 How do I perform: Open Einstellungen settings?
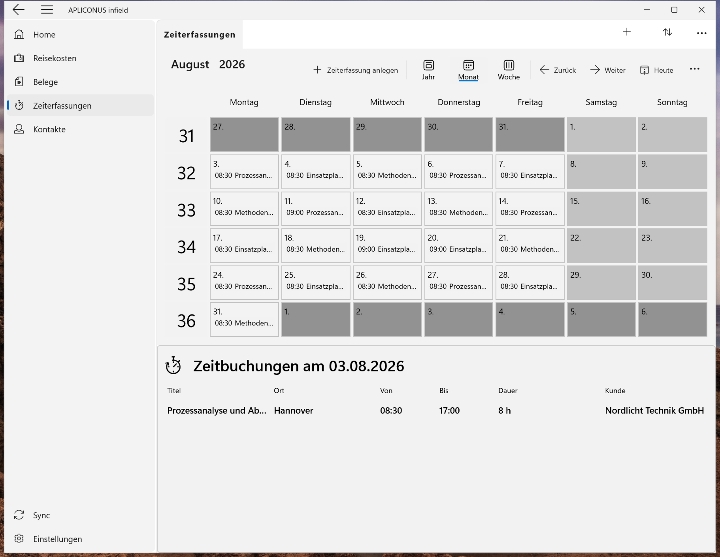click(x=80, y=539)
